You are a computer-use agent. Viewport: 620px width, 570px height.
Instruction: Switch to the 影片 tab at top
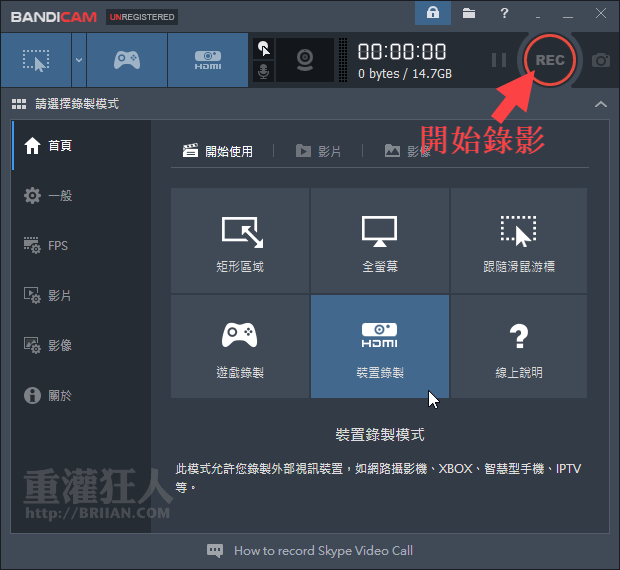(x=319, y=151)
